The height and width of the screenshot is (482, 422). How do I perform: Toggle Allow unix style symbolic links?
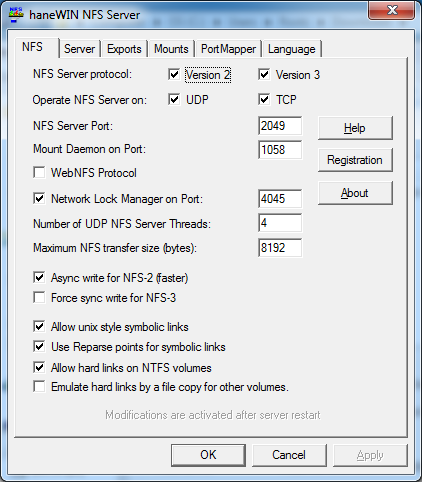pos(39,327)
